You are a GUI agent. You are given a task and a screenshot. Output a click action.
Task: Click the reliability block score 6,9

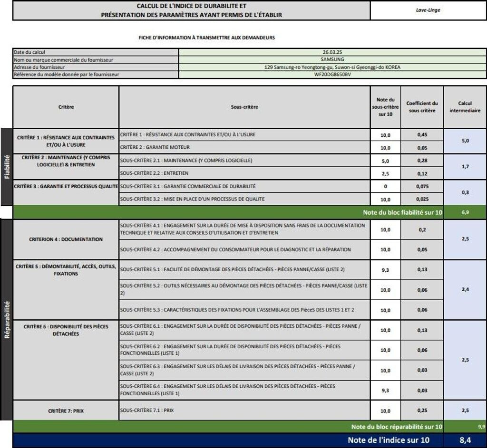coord(465,212)
